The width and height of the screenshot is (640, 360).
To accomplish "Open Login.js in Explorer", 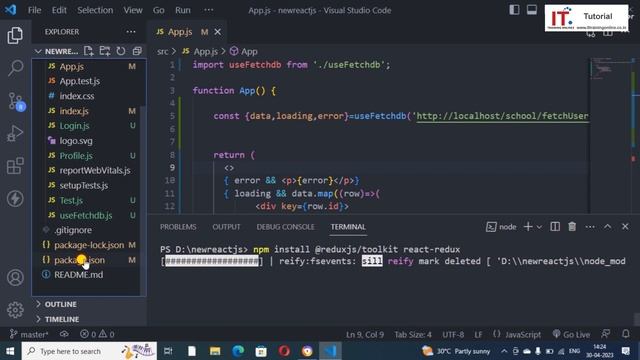I will pos(74,126).
